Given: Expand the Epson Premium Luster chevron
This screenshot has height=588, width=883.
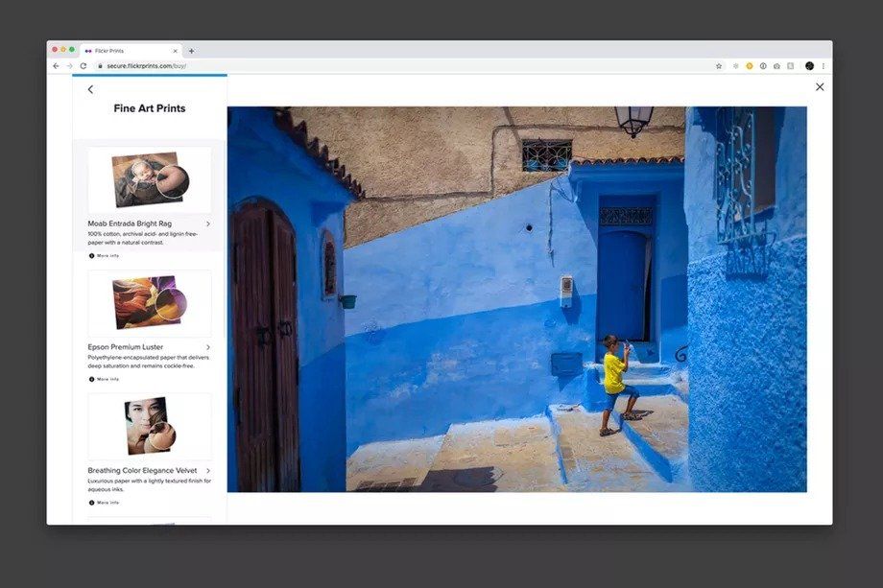Looking at the screenshot, I should (208, 347).
